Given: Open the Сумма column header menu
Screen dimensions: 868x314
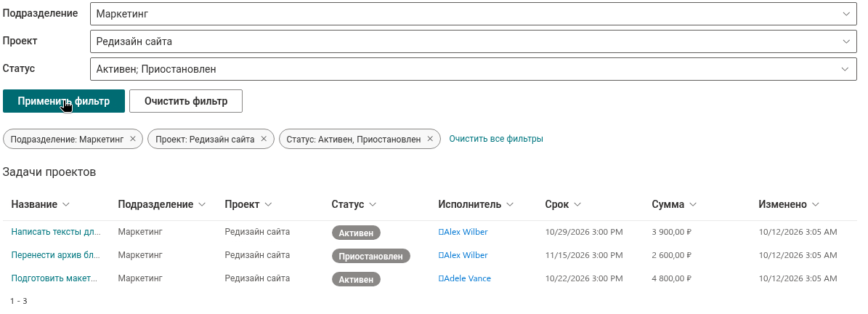Looking at the screenshot, I should pos(674,204).
